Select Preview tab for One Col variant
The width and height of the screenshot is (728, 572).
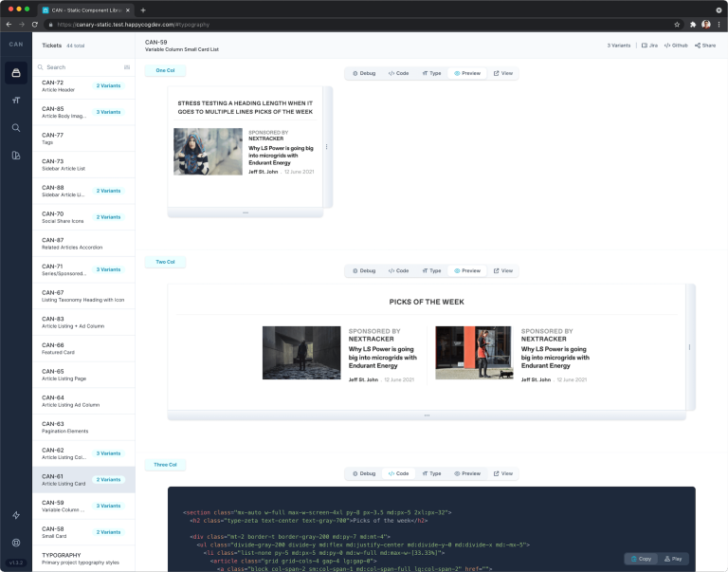[x=467, y=73]
